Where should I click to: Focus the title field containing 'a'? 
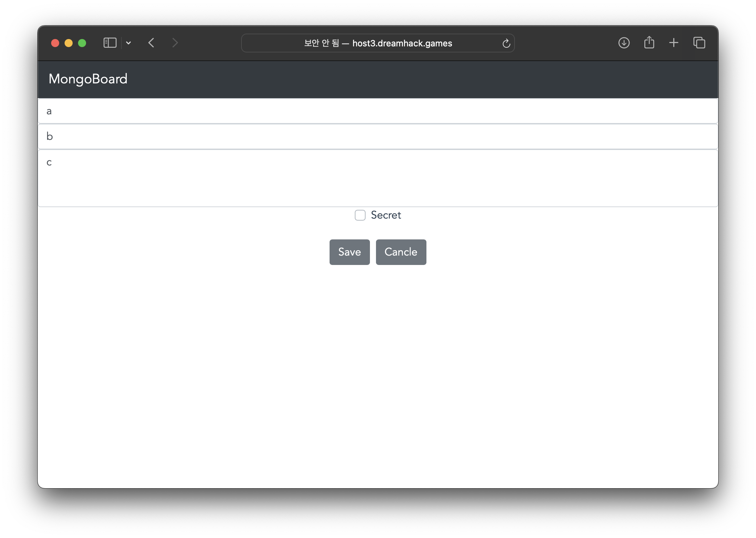[x=378, y=111]
